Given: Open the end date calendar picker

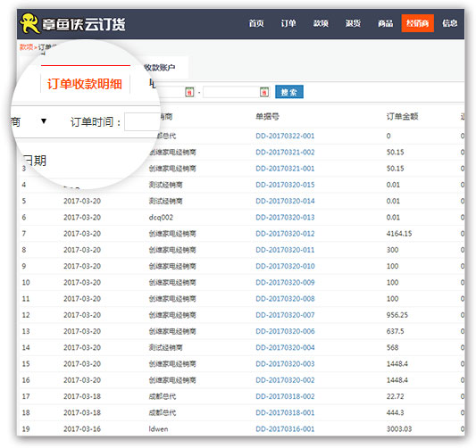Looking at the screenshot, I should pos(264,92).
